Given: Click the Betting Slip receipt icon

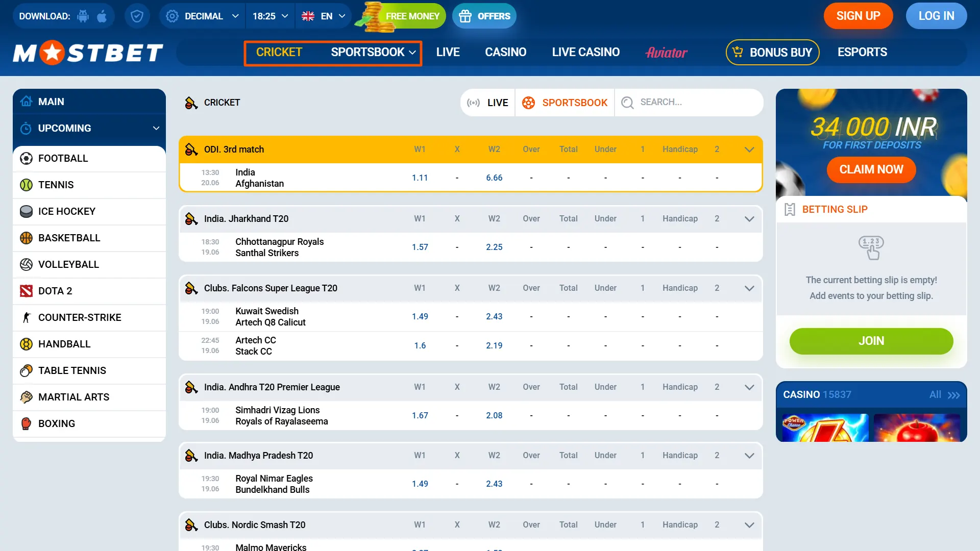Looking at the screenshot, I should (x=790, y=210).
